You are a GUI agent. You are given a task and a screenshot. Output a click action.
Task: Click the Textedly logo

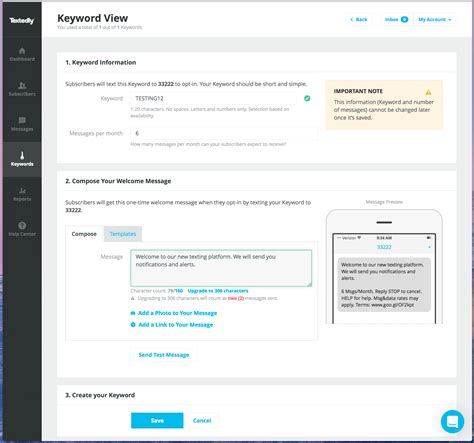(22, 21)
